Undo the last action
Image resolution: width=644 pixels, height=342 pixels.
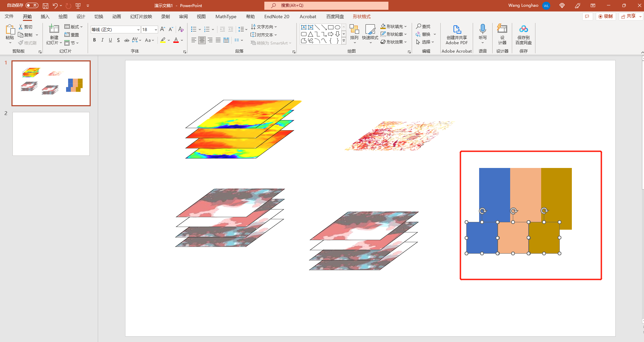point(55,6)
